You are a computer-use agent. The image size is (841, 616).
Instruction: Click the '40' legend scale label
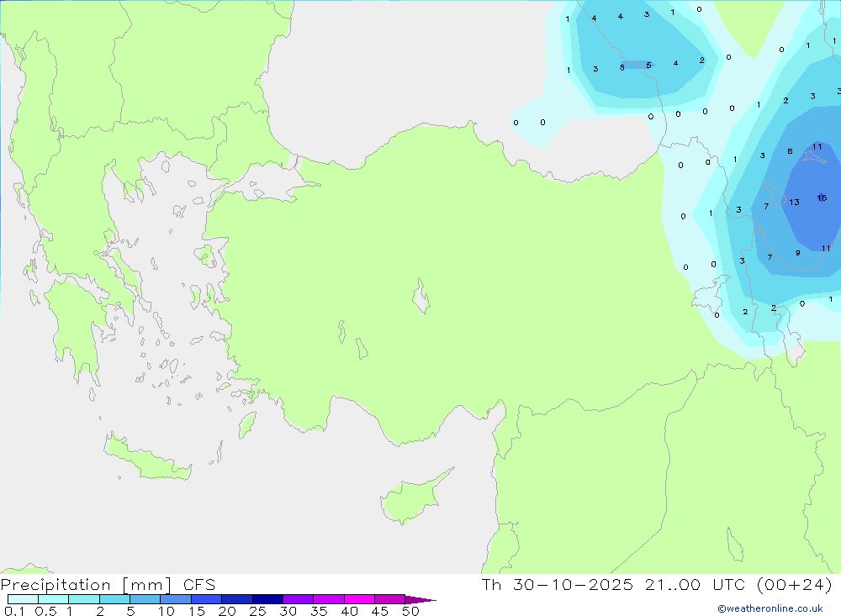349,611
